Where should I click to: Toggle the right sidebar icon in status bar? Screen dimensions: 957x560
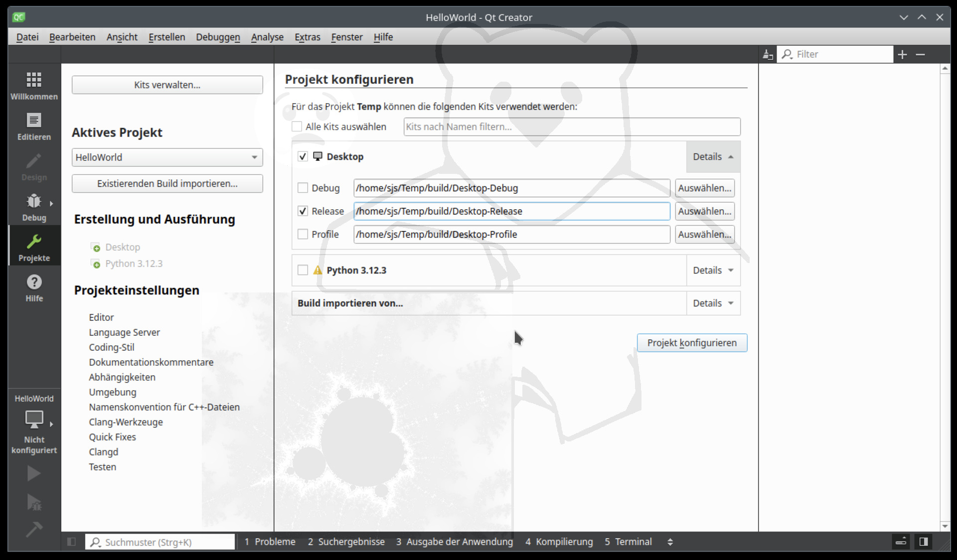click(x=923, y=542)
